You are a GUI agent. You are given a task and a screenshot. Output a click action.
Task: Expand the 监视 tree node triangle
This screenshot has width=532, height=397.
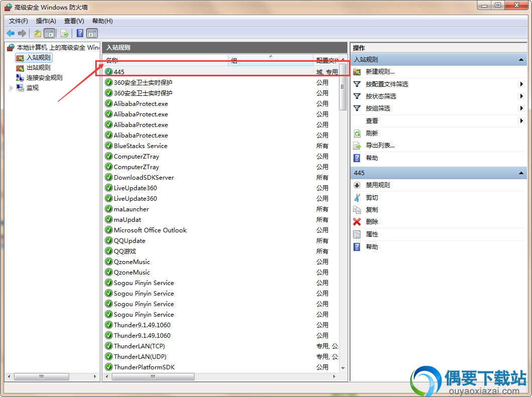click(11, 88)
